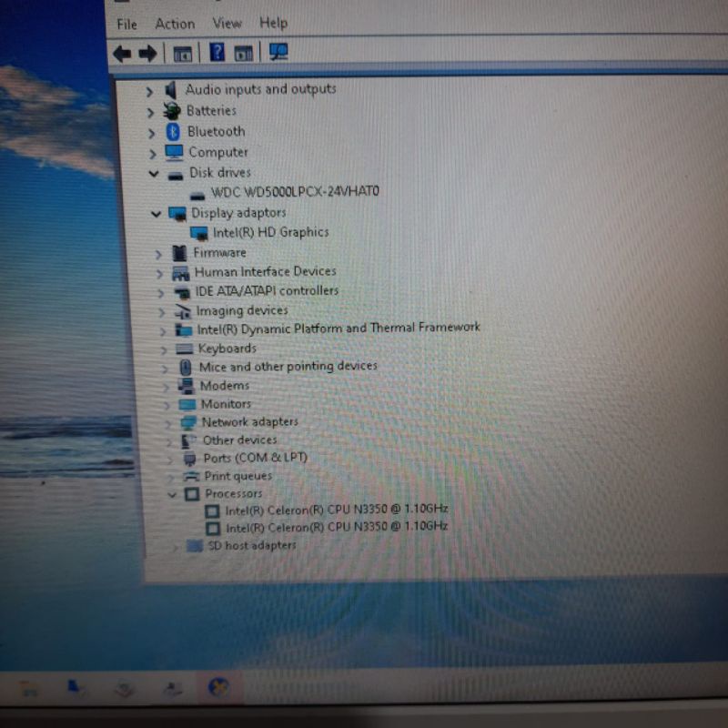This screenshot has height=728, width=728.
Task: Click the action pane toolbar icon
Action: 244,53
